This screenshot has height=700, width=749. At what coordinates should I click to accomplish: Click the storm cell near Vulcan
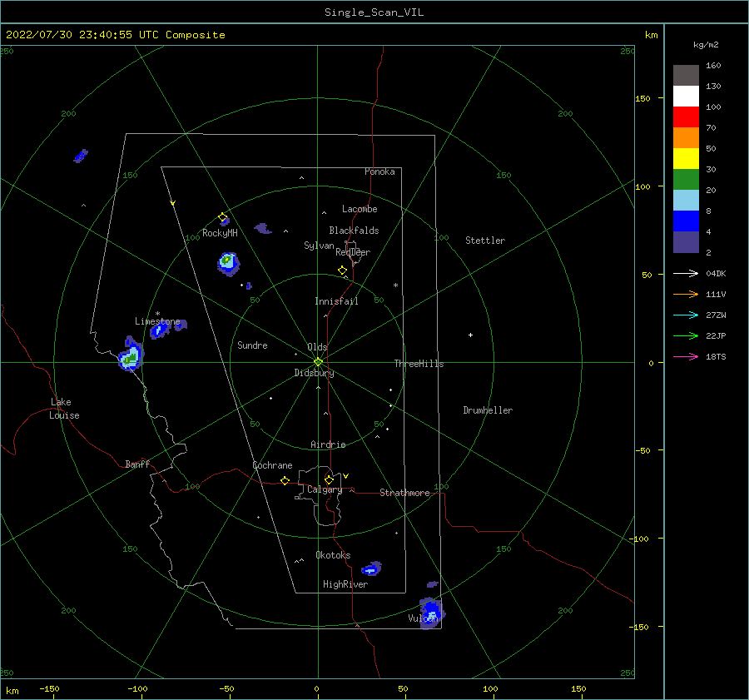point(432,613)
